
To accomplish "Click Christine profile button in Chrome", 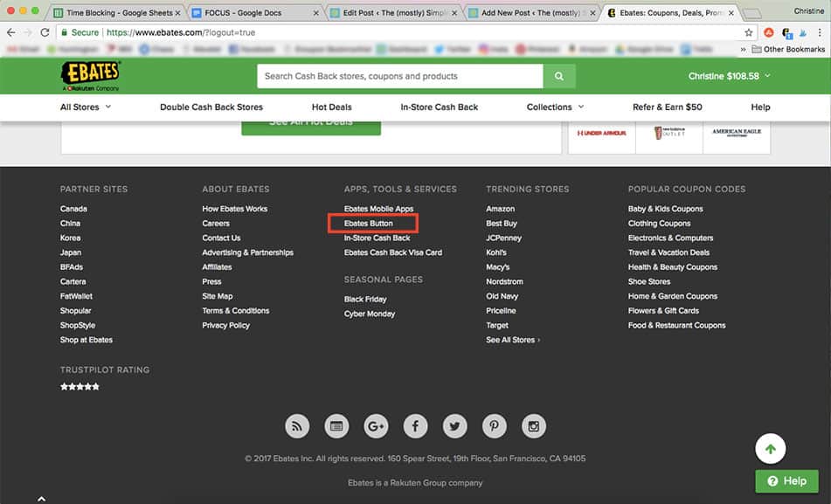I will point(809,10).
